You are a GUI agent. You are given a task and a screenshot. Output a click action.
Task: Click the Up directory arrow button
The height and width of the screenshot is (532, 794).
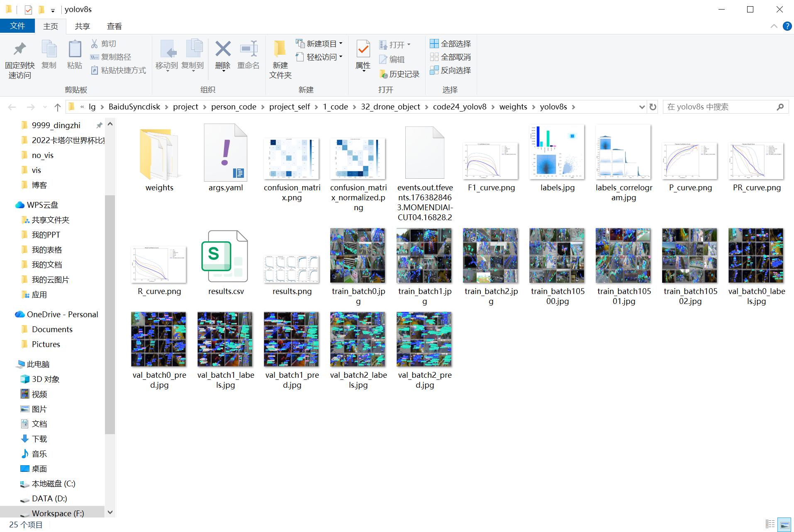pyautogui.click(x=58, y=107)
